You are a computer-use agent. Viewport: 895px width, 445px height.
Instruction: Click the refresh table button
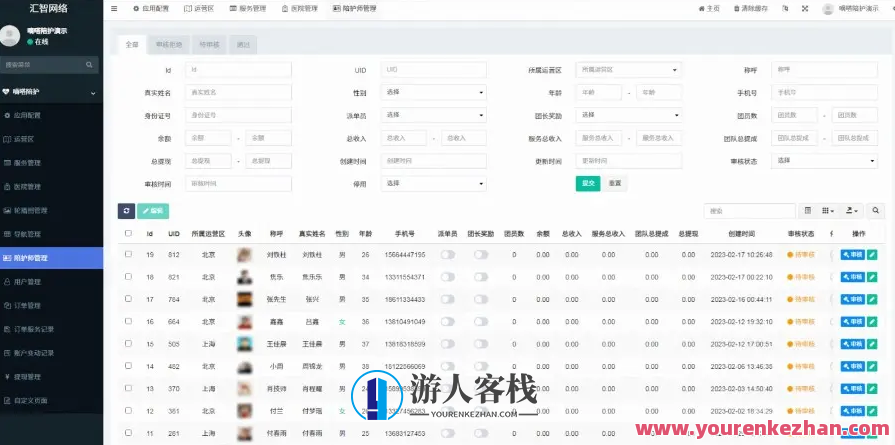(x=126, y=211)
